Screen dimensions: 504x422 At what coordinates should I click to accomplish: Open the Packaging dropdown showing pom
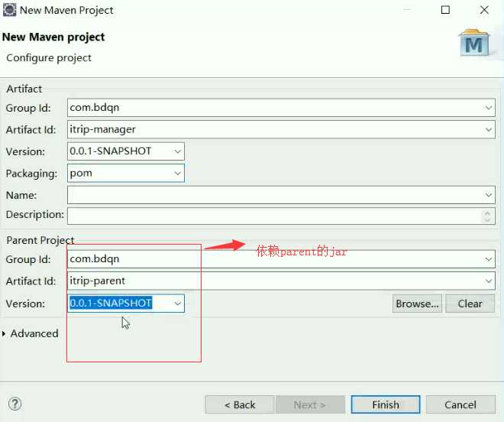[x=177, y=174]
